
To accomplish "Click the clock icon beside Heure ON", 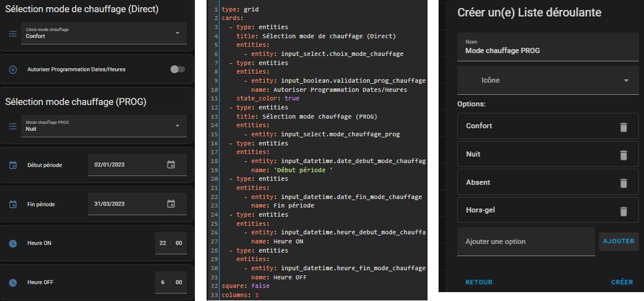I will click(13, 243).
